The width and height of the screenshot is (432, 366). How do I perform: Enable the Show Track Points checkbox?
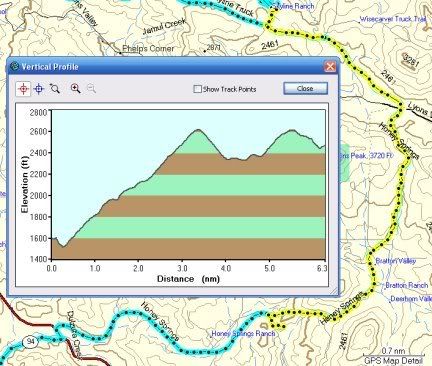197,89
